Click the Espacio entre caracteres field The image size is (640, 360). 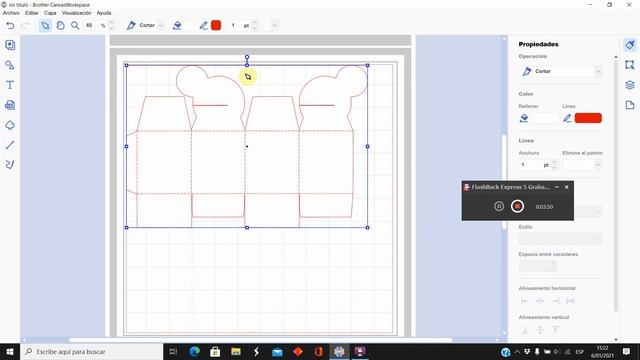pyautogui.click(x=538, y=266)
